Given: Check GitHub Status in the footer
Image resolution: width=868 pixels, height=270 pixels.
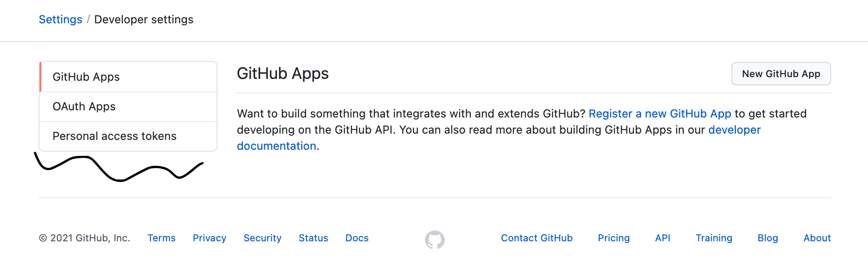Looking at the screenshot, I should point(313,238).
